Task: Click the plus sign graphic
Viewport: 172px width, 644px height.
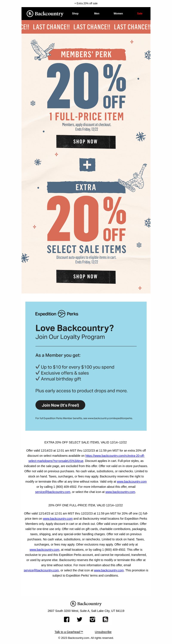Action: tap(87, 165)
